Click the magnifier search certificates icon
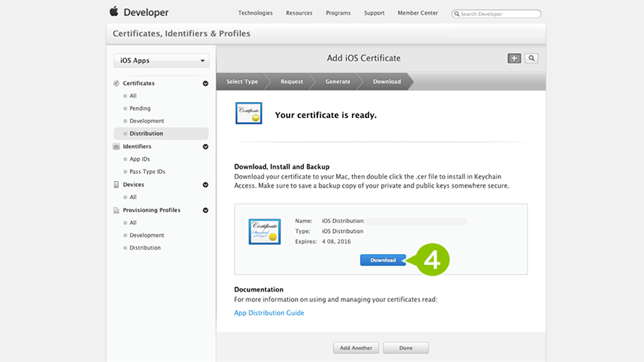The width and height of the screenshot is (644, 362). tap(532, 58)
